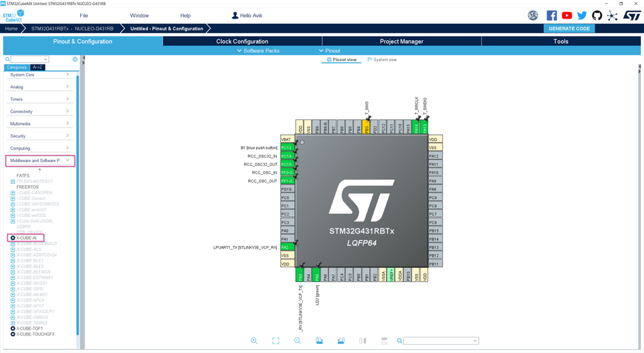Click the green PA2 pin on the chip
This screenshot has width=644, height=353.
[288, 247]
